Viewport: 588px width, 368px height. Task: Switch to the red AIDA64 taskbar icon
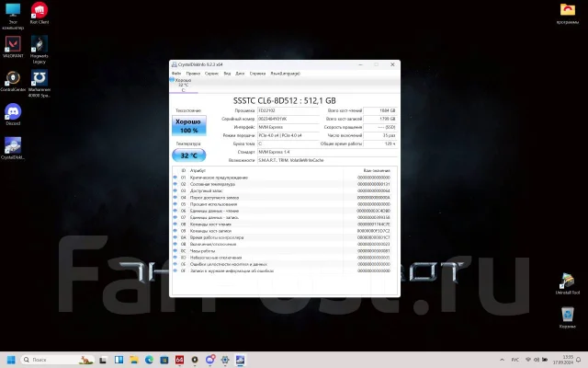coord(179,360)
